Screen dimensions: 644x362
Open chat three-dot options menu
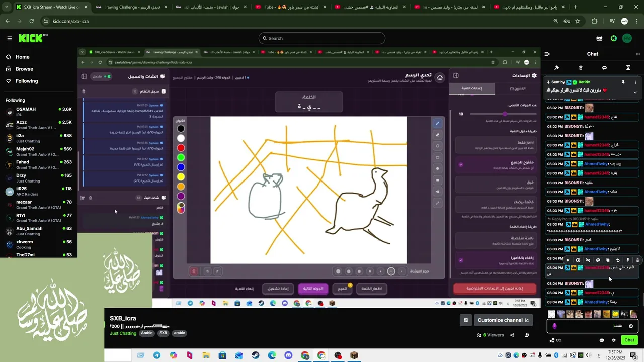[638, 54]
